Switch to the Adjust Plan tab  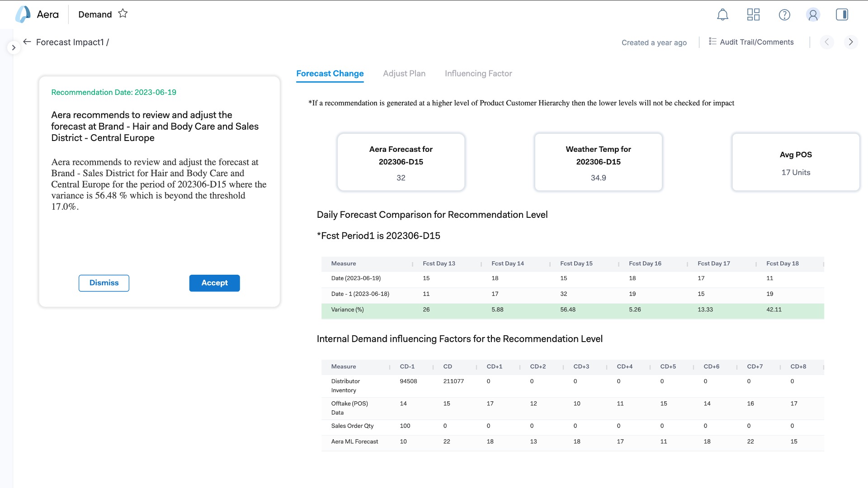point(404,73)
